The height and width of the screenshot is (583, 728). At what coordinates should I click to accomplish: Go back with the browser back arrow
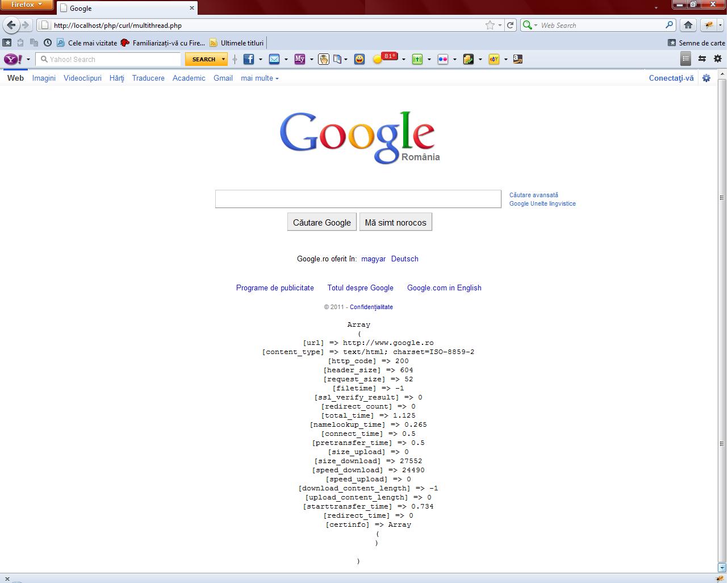click(x=11, y=25)
